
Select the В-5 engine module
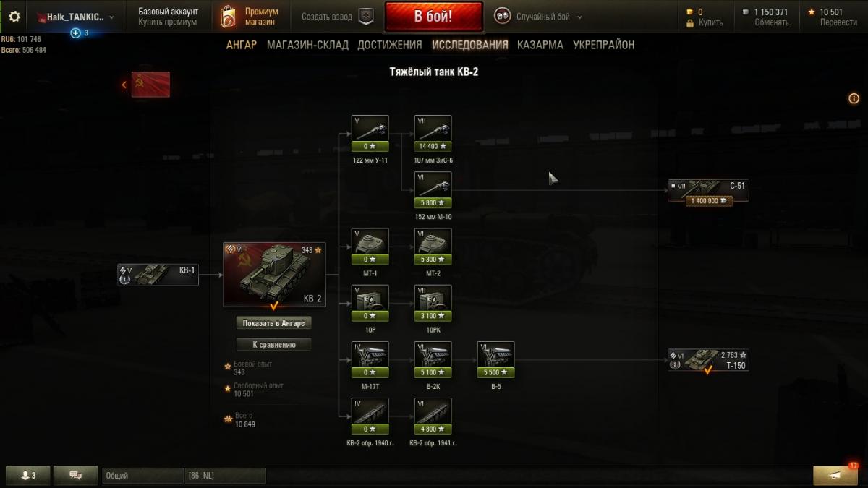(496, 360)
